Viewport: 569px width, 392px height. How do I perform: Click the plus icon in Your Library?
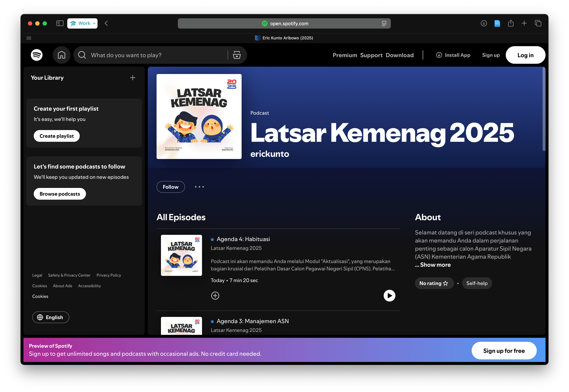pyautogui.click(x=133, y=78)
